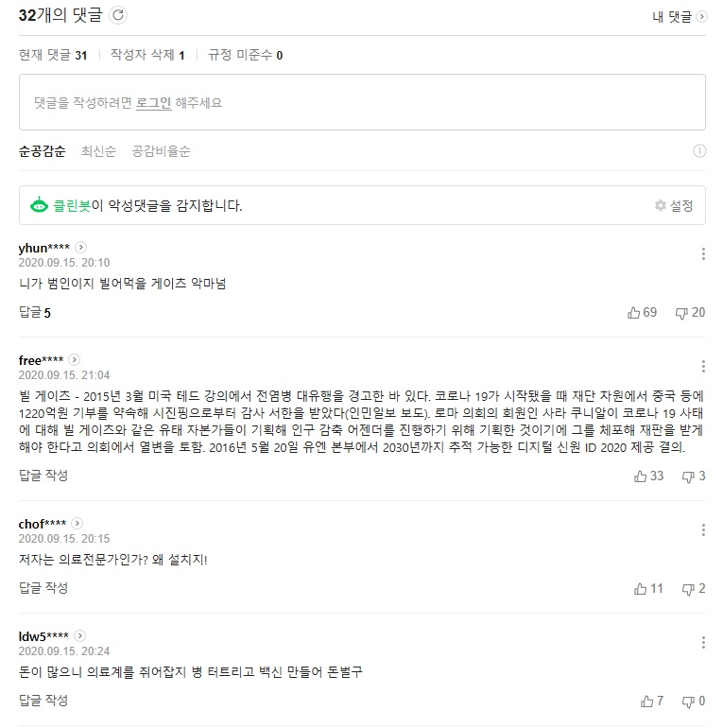The image size is (723, 728).
Task: Open chof**** profile arrow next to username
Action: (77, 524)
